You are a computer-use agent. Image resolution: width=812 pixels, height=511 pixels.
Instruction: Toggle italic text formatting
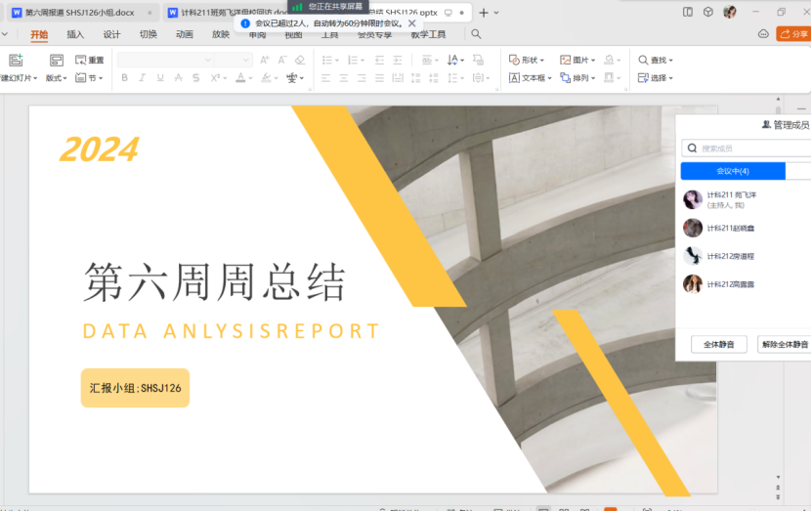(143, 78)
